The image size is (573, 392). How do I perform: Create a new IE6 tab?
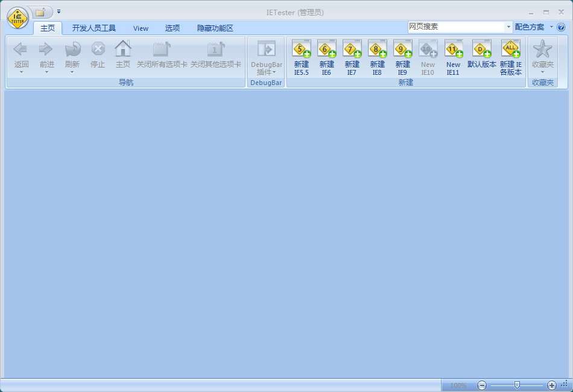click(x=326, y=57)
